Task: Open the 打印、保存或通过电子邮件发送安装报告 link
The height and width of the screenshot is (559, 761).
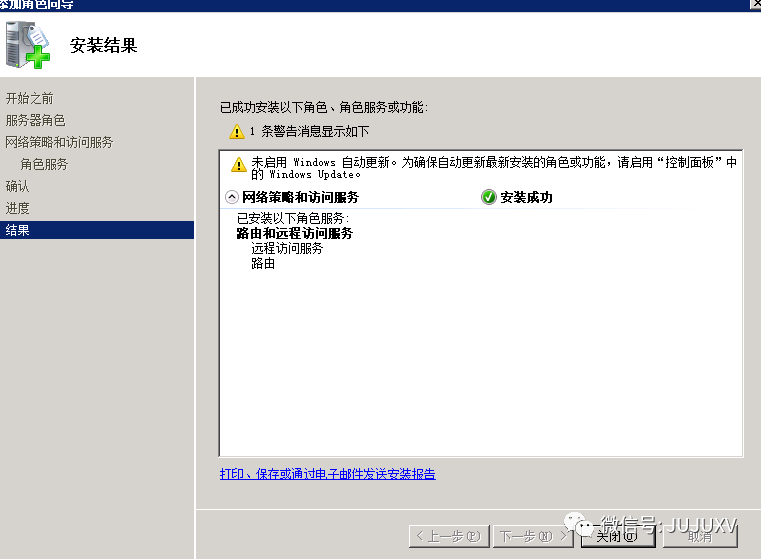Action: [328, 474]
